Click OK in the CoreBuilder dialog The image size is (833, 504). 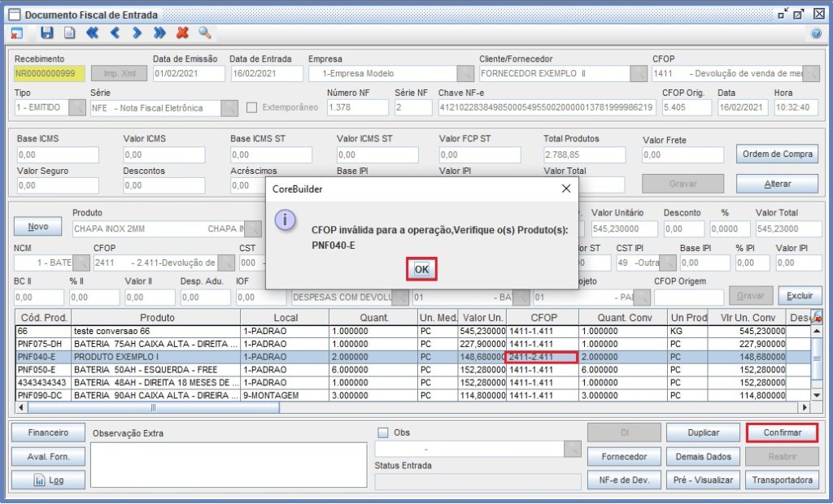coord(421,269)
